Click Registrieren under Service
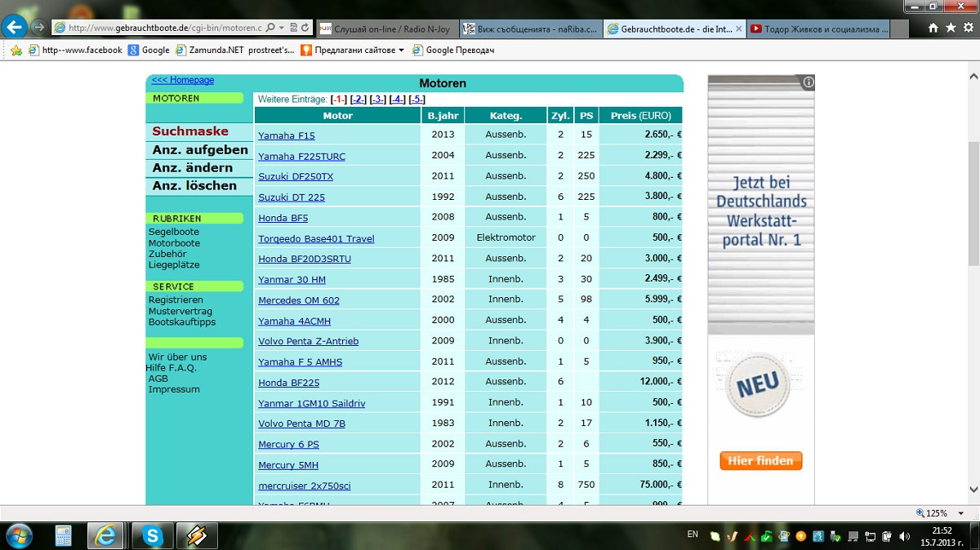The image size is (980, 550). 176,300
